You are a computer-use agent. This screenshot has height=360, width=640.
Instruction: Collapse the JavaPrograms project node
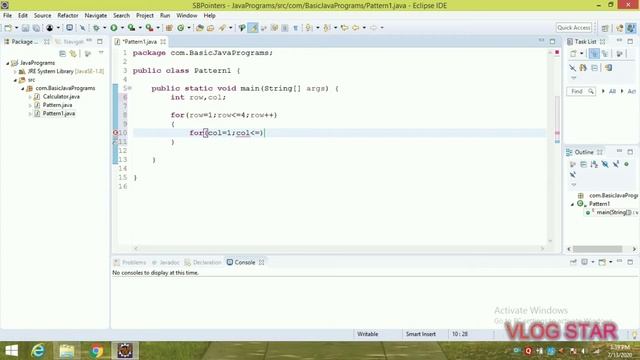point(7,63)
